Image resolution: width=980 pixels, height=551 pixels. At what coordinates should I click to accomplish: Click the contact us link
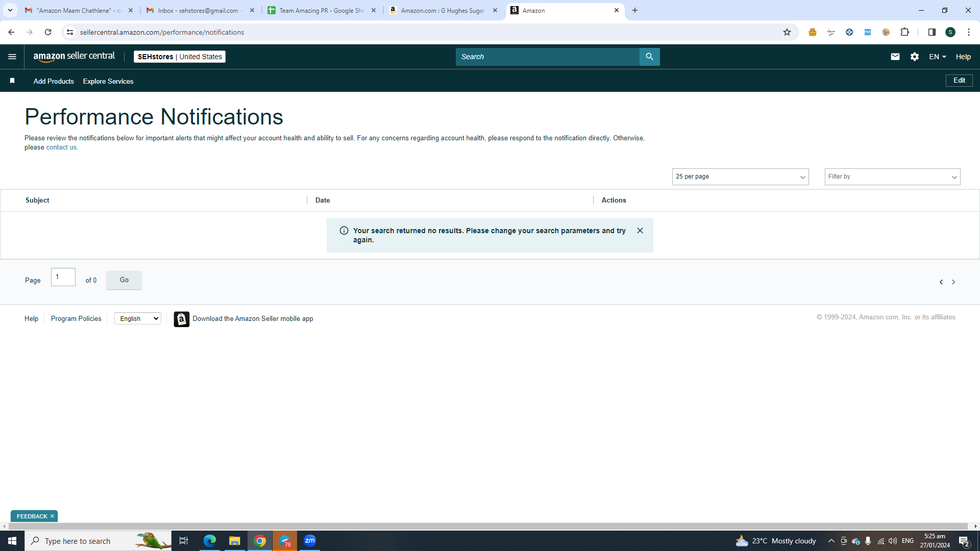(x=61, y=147)
